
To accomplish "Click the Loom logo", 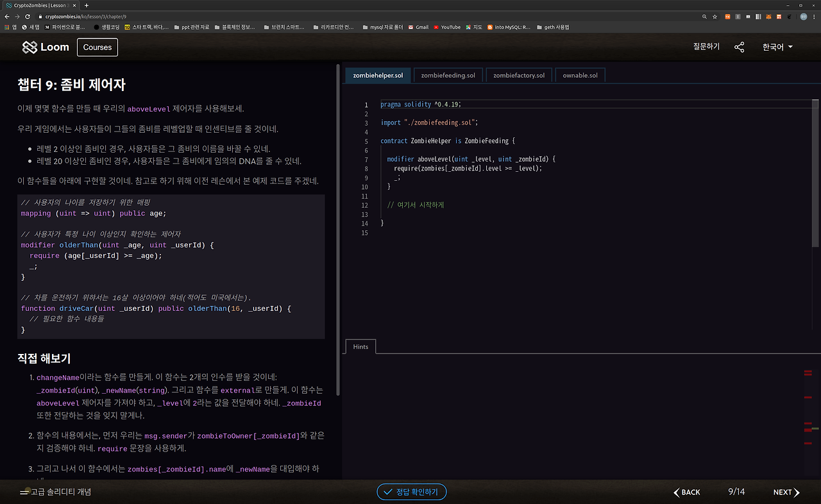I will coord(46,47).
